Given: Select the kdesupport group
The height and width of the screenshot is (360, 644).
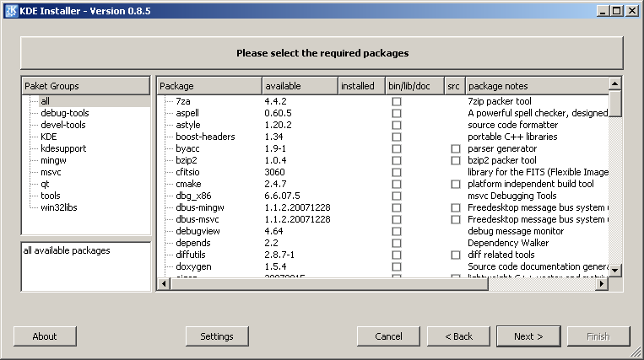Looking at the screenshot, I should coord(63,149).
